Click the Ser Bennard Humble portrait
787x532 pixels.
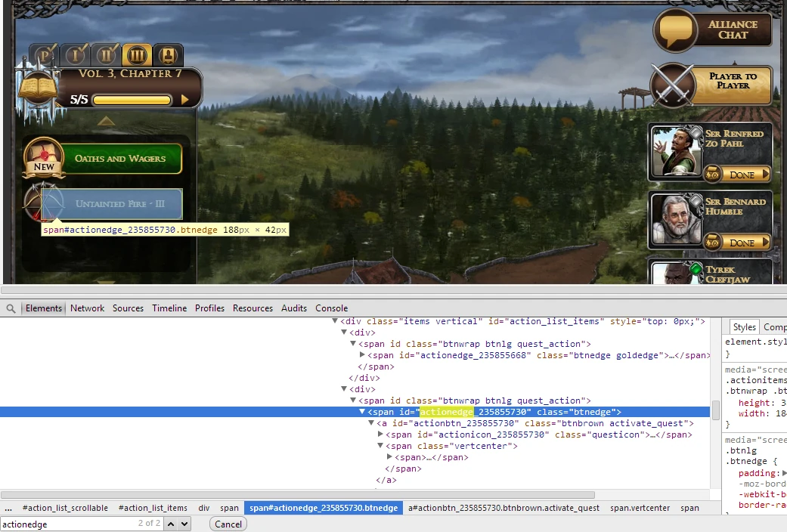click(x=675, y=220)
